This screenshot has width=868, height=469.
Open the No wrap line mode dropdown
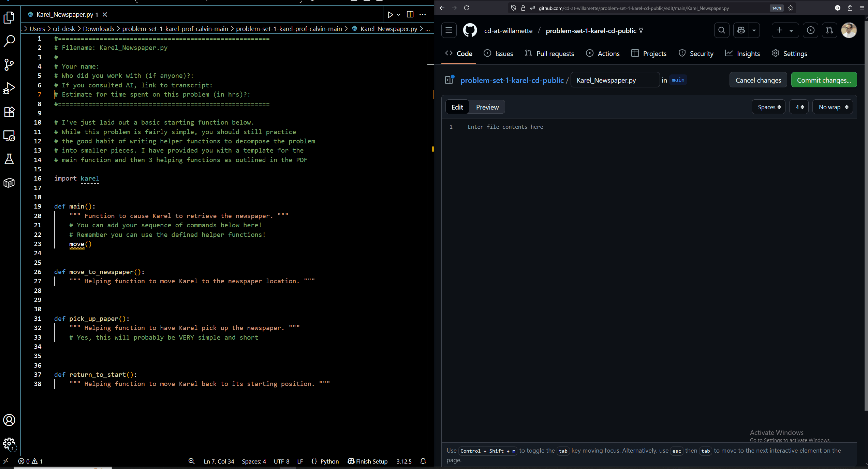pyautogui.click(x=833, y=107)
